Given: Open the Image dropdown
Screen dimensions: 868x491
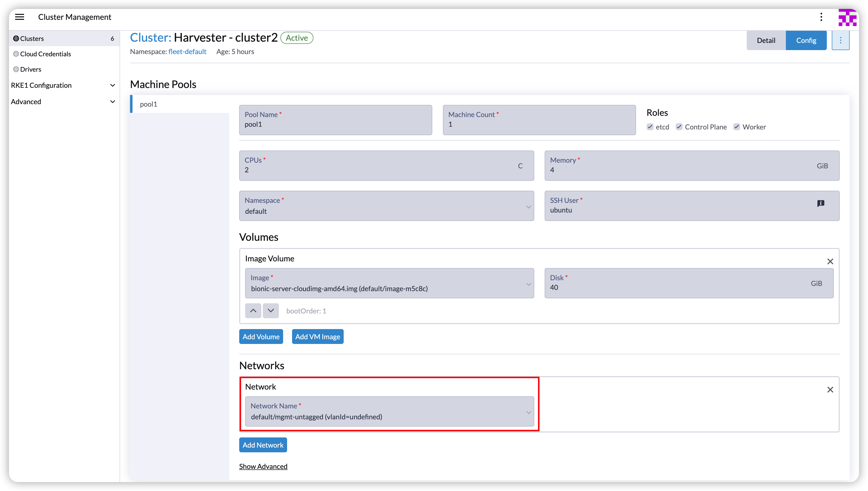Looking at the screenshot, I should 389,283.
